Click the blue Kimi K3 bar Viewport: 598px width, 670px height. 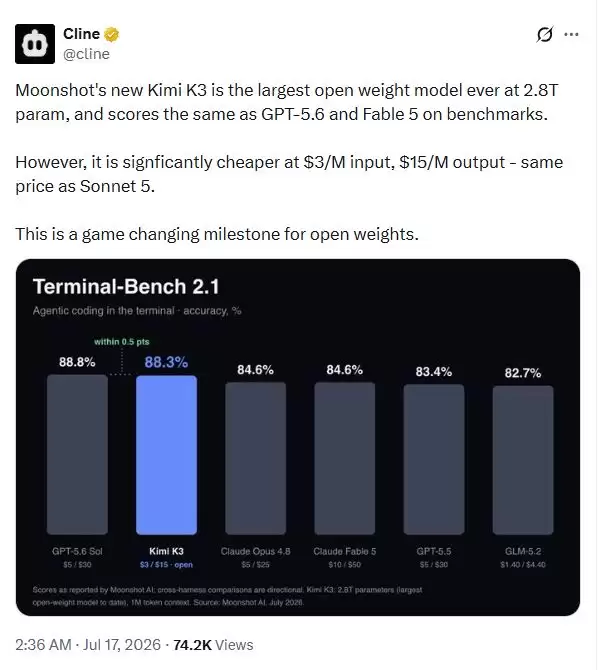tap(166, 455)
